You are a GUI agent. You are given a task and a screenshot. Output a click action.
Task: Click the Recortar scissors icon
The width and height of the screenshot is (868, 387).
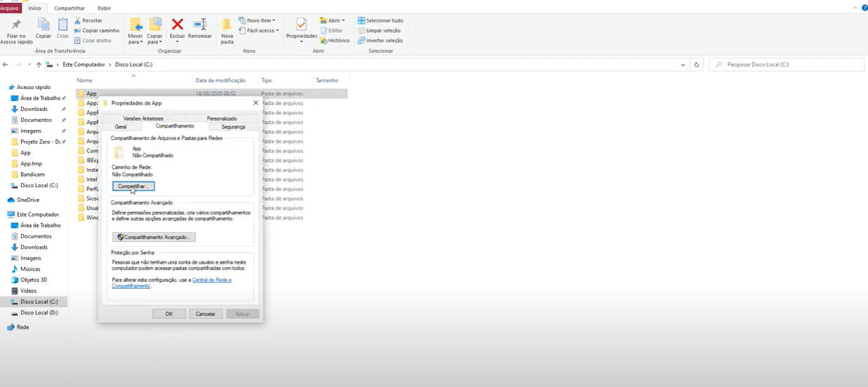click(78, 21)
